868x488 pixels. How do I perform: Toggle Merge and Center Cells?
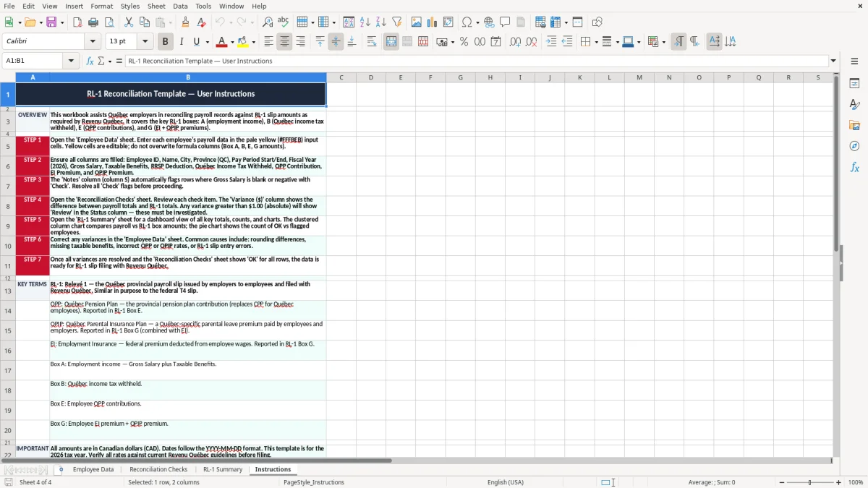[391, 42]
